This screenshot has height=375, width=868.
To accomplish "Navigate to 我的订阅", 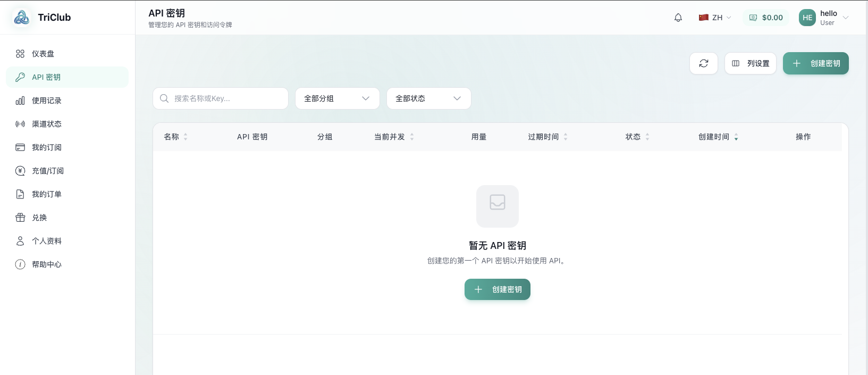I will coord(68,147).
